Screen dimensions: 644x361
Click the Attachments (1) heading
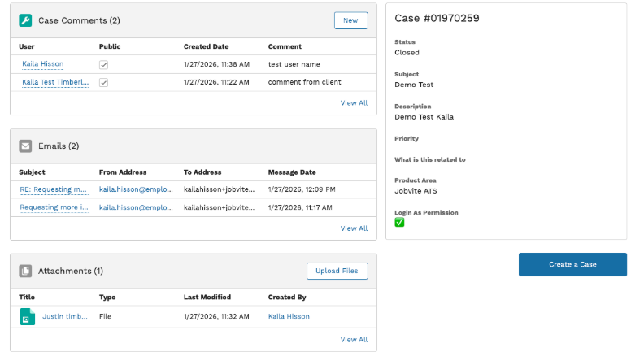pos(71,271)
